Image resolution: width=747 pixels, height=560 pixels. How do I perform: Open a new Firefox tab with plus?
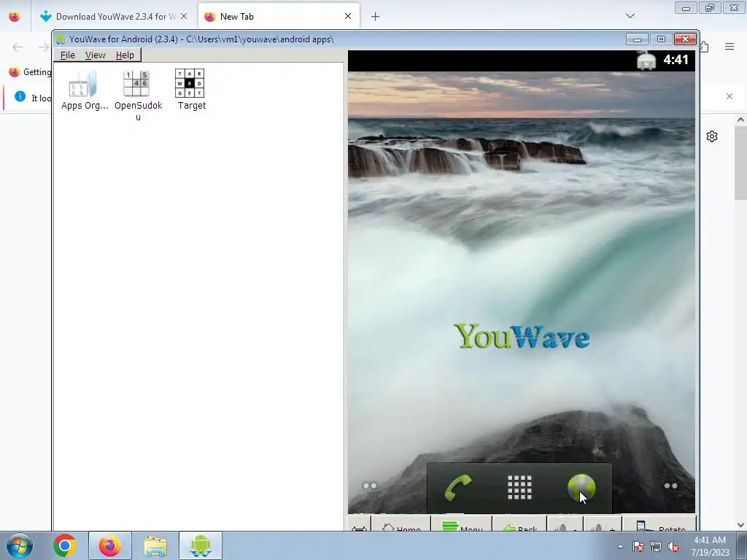(376, 17)
